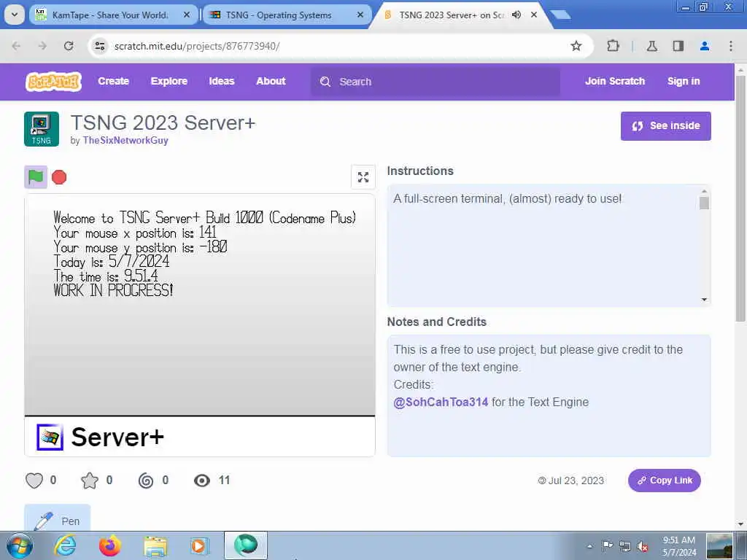Image resolution: width=747 pixels, height=560 pixels.
Task: Go back to previous page
Action: point(16,46)
